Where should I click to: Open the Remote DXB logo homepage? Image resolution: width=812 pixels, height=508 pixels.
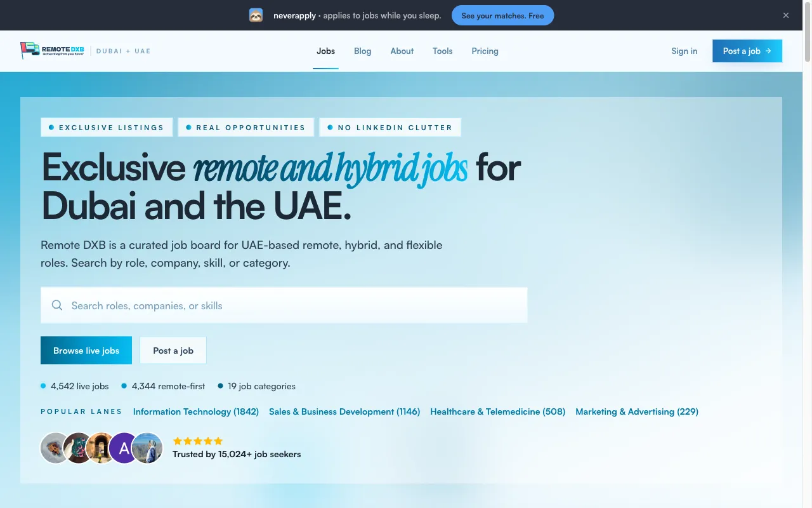tap(53, 51)
